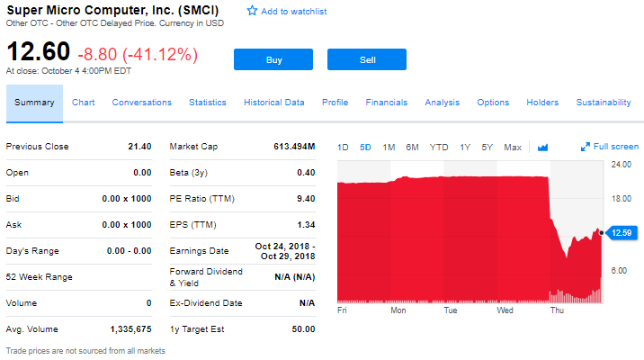Image resolution: width=644 pixels, height=360 pixels.
Task: Switch chart to 6M range
Action: coord(412,147)
